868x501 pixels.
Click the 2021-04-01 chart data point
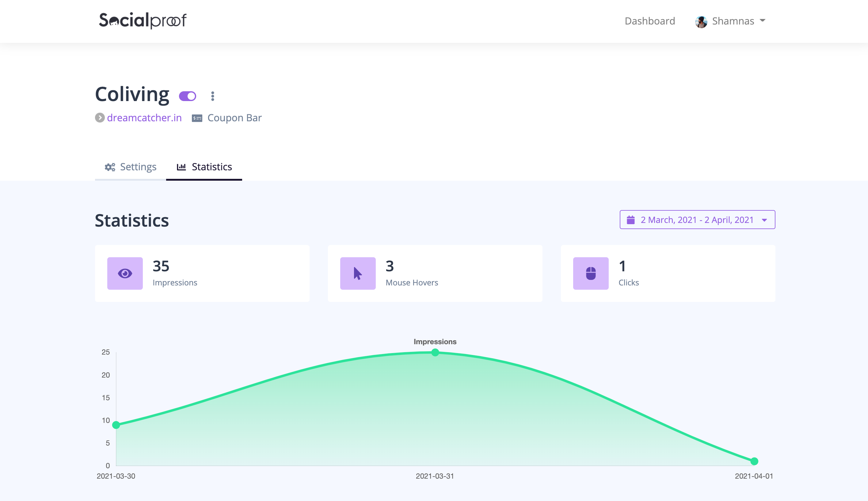(754, 461)
